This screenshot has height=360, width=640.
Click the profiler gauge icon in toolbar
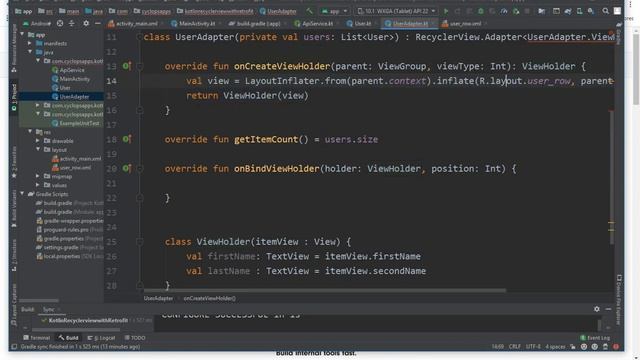(504, 11)
